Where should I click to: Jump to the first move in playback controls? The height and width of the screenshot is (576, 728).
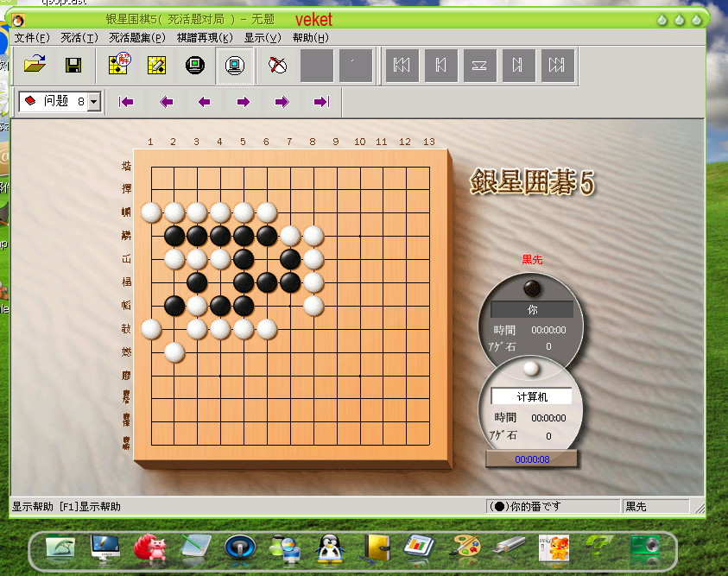(x=402, y=65)
